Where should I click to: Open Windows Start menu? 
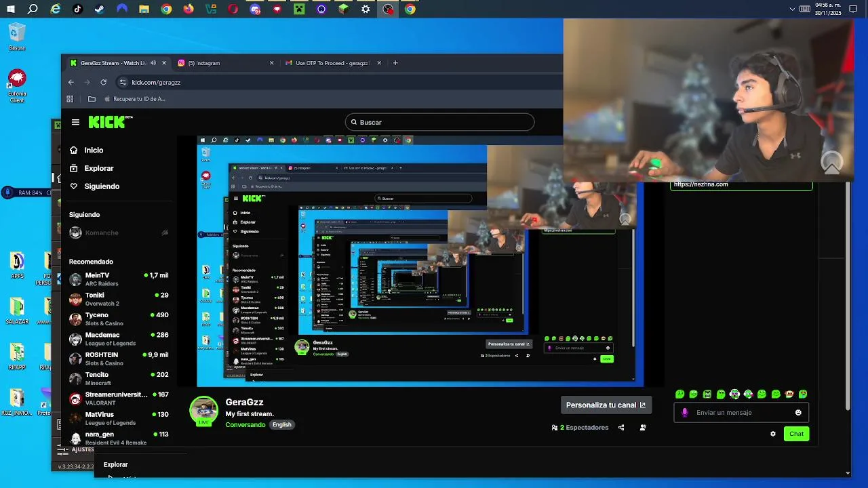tap(11, 9)
